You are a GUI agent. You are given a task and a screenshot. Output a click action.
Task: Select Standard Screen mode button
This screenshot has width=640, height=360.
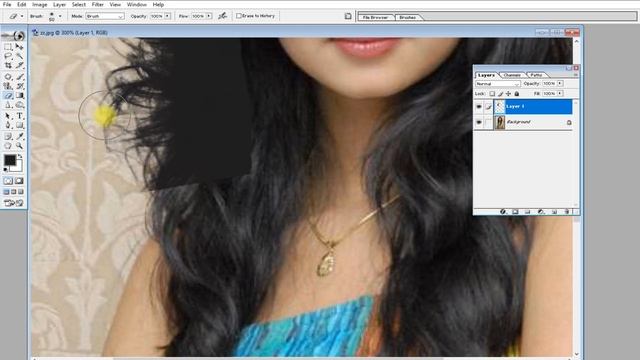pos(7,192)
